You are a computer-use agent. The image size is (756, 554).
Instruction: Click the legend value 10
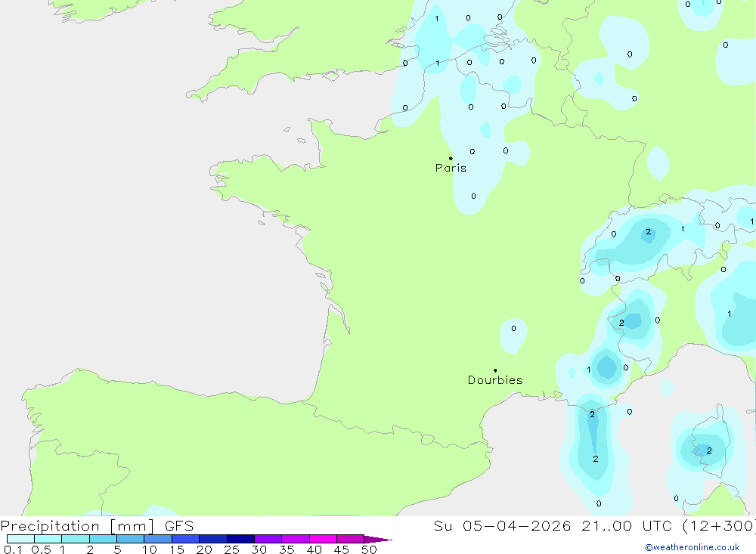150,549
